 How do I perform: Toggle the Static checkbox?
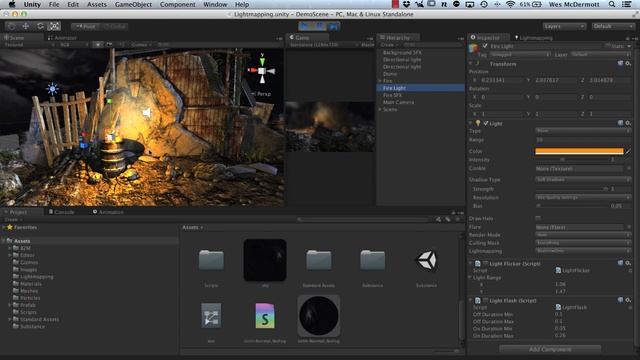click(608, 46)
